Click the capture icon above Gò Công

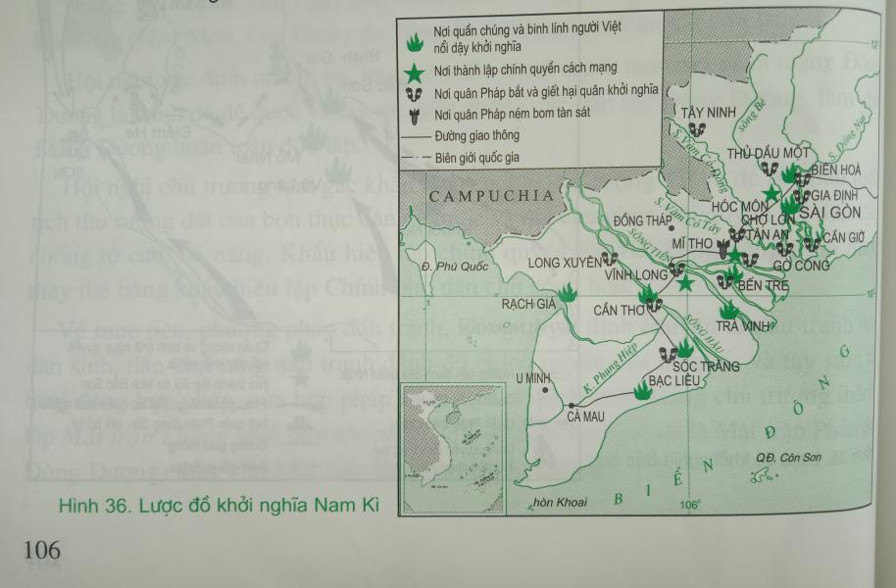pos(784,249)
